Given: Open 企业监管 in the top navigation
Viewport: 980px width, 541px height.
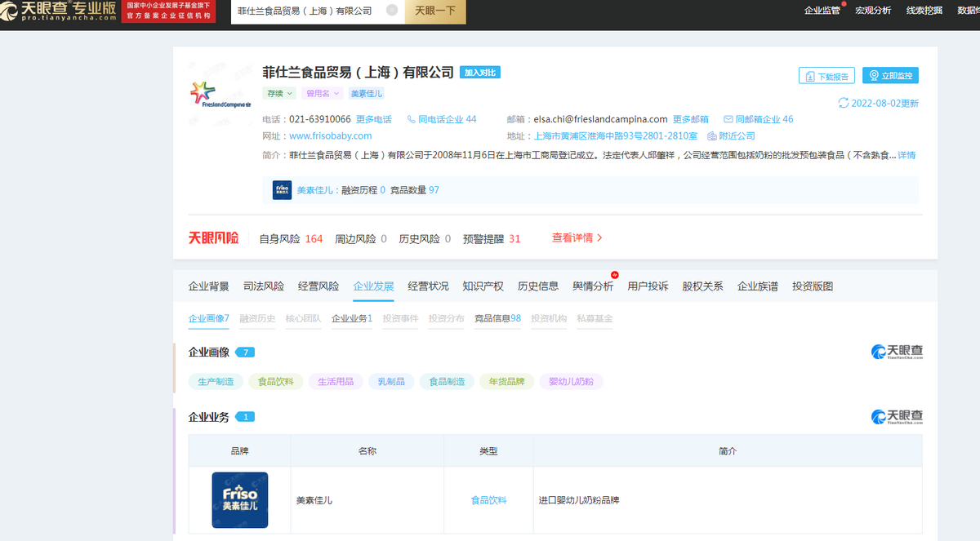Looking at the screenshot, I should [822, 11].
